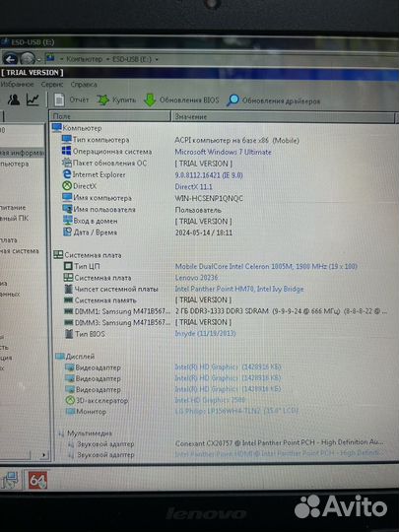Open the 9.0.8112.16421 (IE 9.0) link

click(209, 175)
